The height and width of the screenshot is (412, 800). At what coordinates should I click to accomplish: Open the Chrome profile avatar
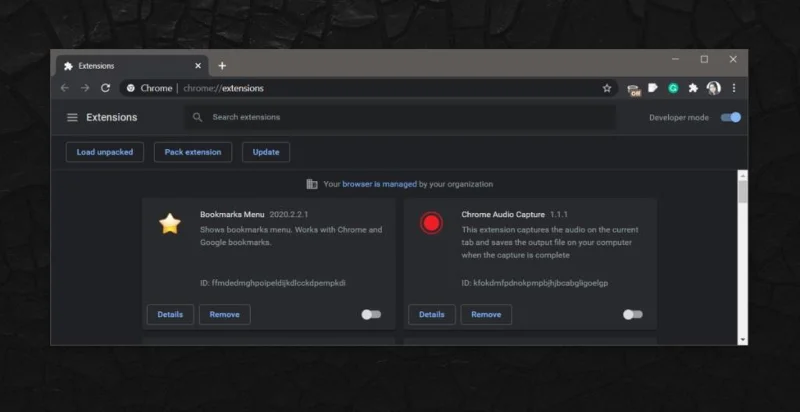coord(713,88)
